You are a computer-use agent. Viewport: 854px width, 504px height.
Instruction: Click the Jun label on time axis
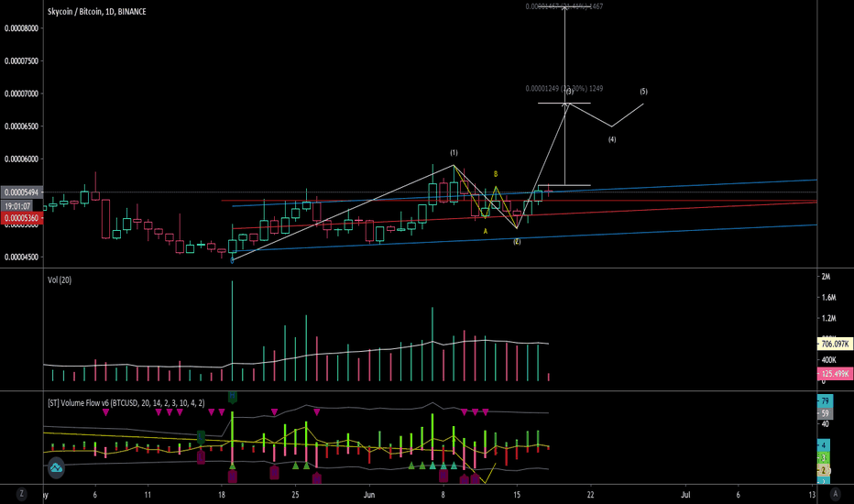tap(369, 495)
